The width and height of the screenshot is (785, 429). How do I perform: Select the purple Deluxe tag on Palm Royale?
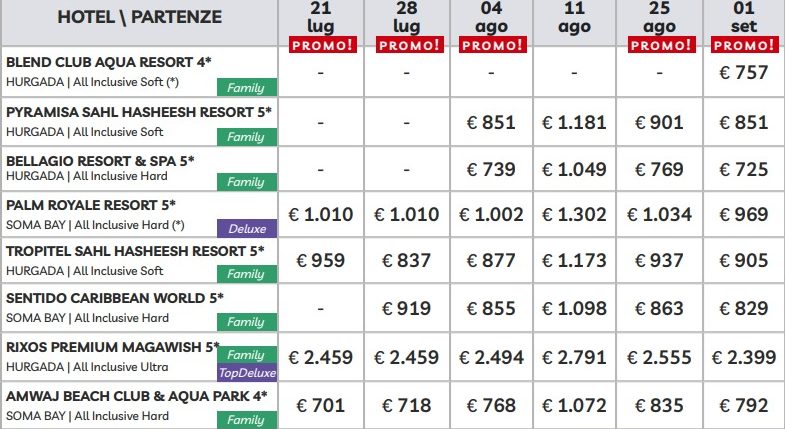point(247,228)
